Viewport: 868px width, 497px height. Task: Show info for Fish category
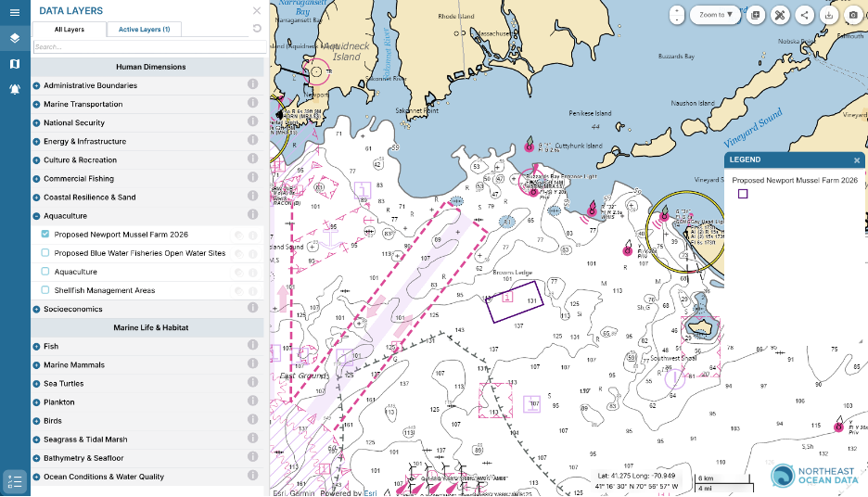[253, 345]
